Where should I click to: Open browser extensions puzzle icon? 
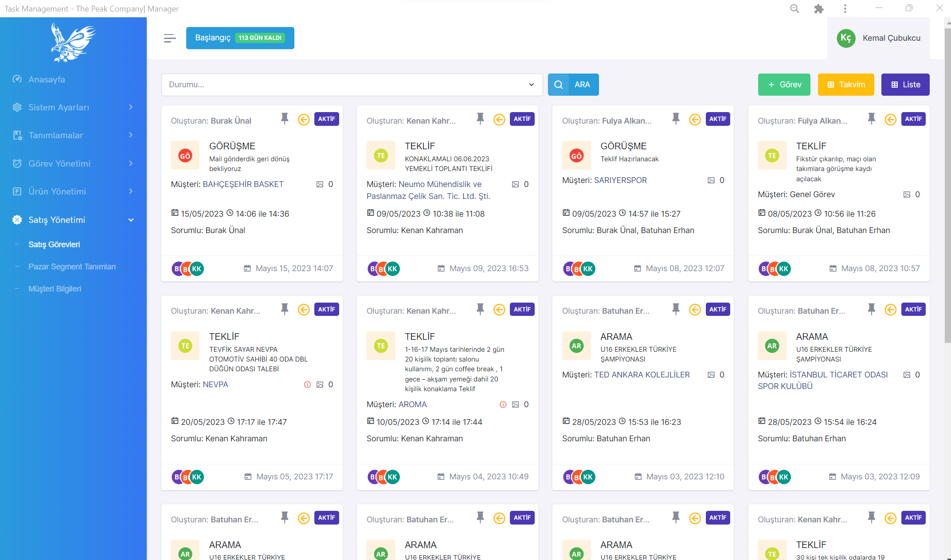(x=819, y=9)
